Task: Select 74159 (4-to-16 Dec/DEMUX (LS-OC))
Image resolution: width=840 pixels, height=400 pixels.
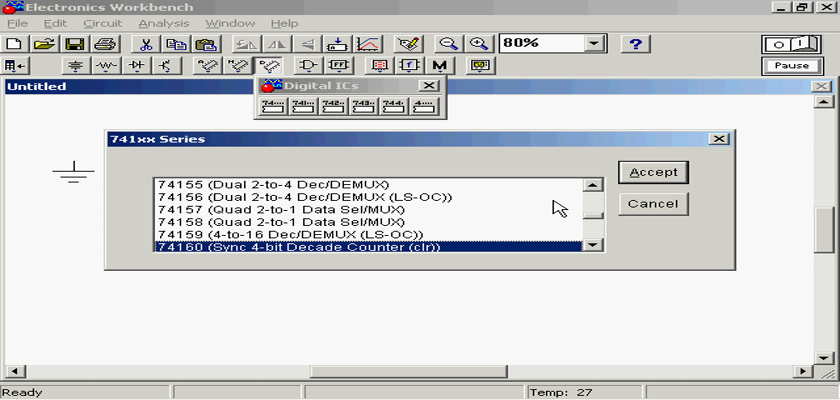Action: click(x=368, y=235)
